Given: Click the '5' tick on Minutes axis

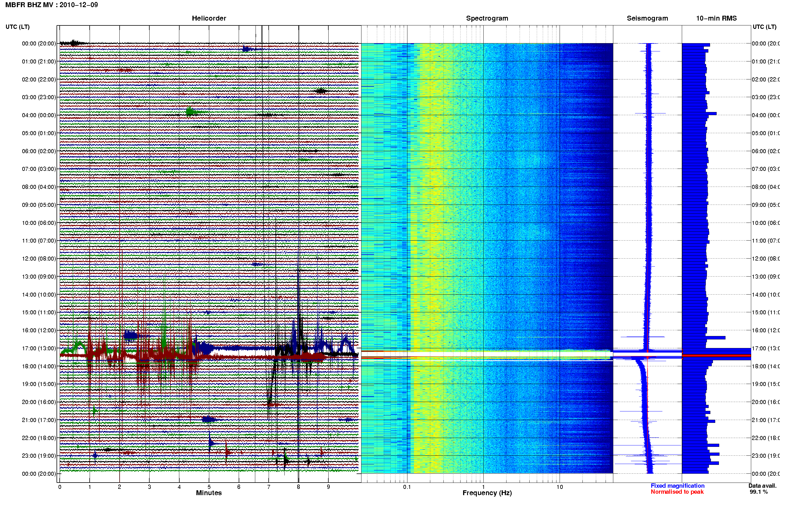Looking at the screenshot, I should pos(209,487).
